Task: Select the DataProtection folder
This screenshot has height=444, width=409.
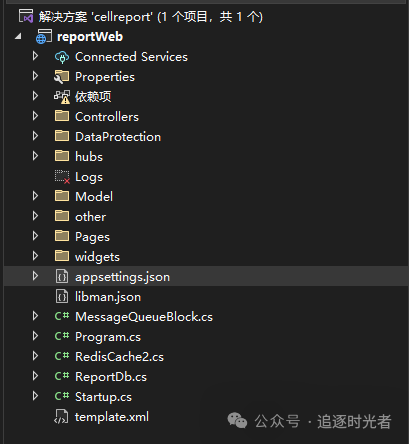Action: pyautogui.click(x=118, y=137)
